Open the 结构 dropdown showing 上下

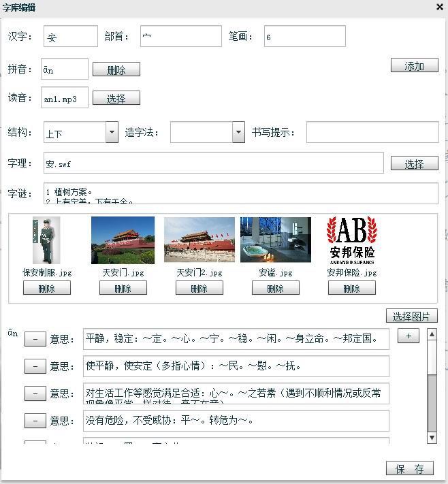pos(112,132)
